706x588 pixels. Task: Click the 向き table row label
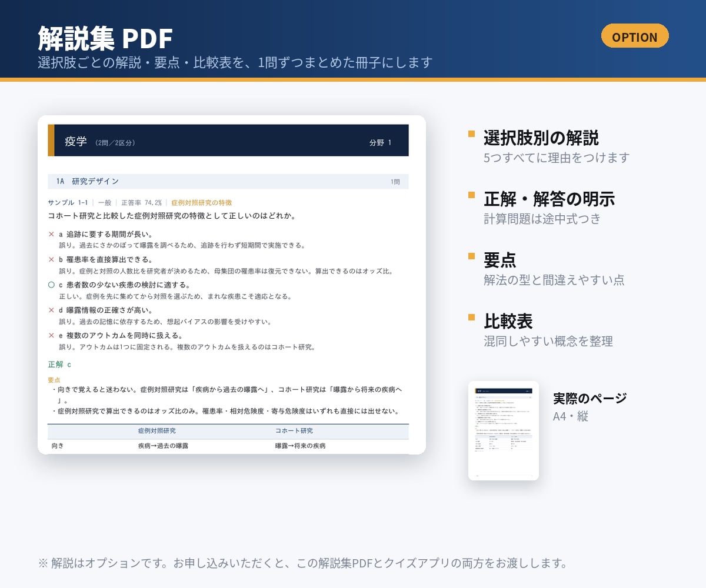click(58, 446)
